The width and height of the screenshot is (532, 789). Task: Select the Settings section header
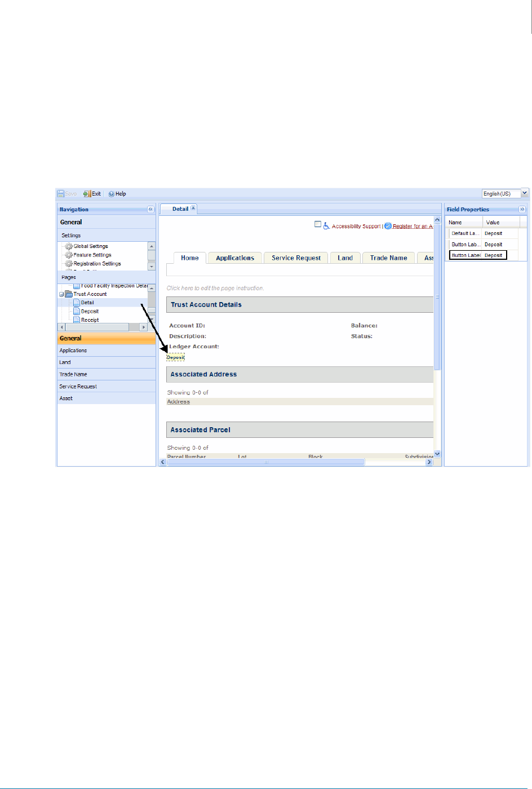[107, 235]
